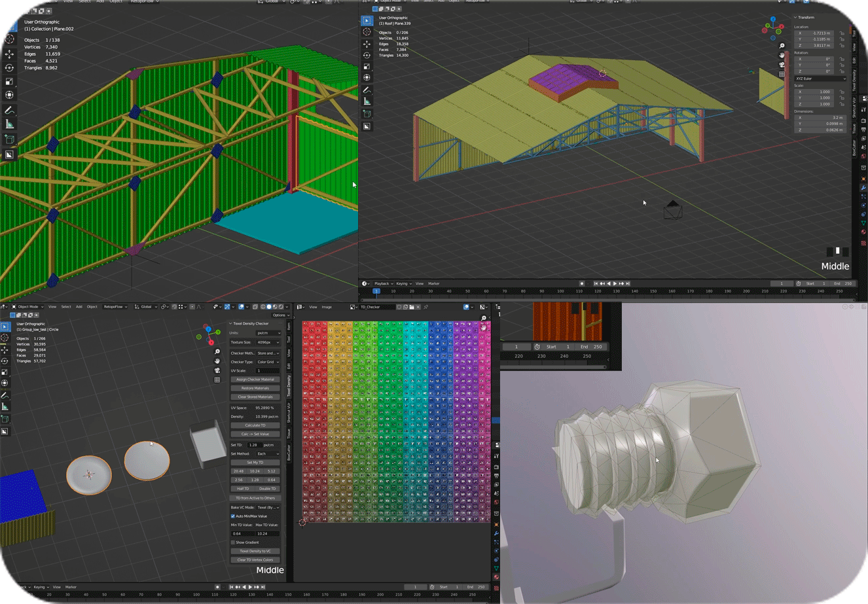Switch to the BoxCutter sidebar tab in bottom-left viewport

click(289, 453)
